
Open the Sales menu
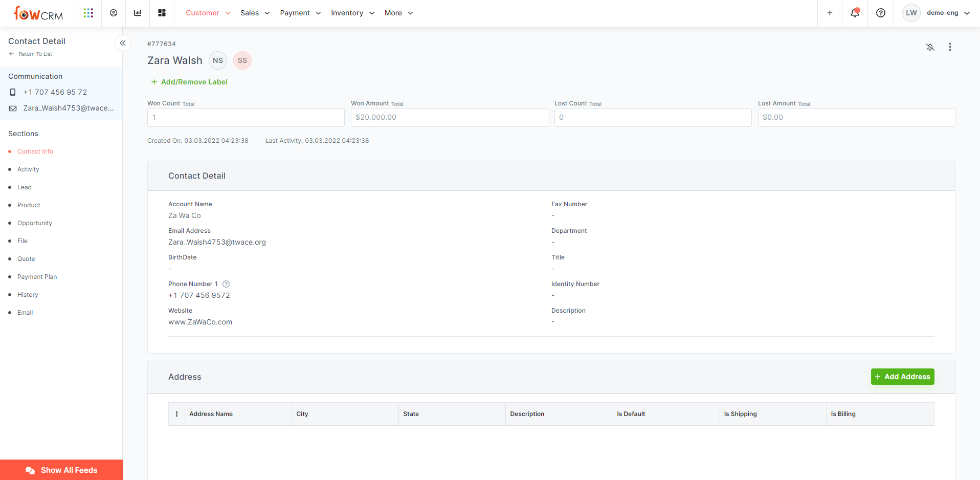click(x=255, y=13)
